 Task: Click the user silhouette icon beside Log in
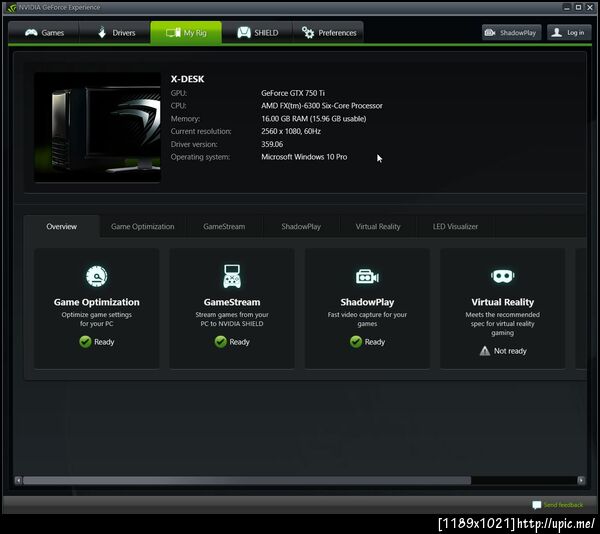click(x=557, y=33)
